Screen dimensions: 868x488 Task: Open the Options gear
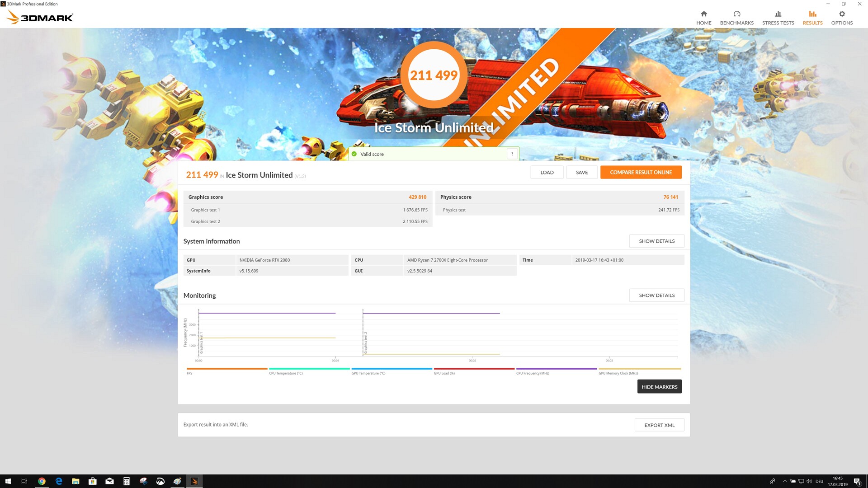(841, 14)
